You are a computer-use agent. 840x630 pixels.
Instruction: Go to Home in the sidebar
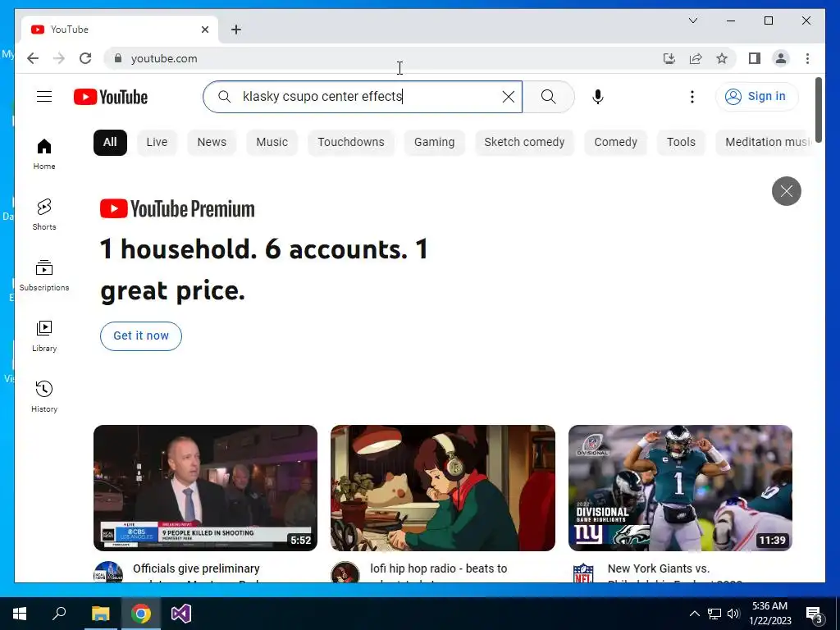(x=44, y=153)
